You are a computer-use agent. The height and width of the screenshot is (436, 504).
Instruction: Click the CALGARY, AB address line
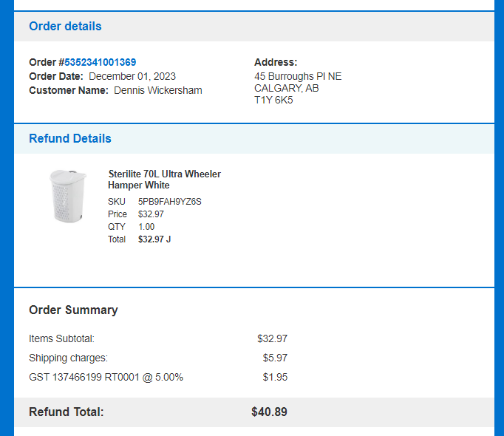(x=287, y=88)
